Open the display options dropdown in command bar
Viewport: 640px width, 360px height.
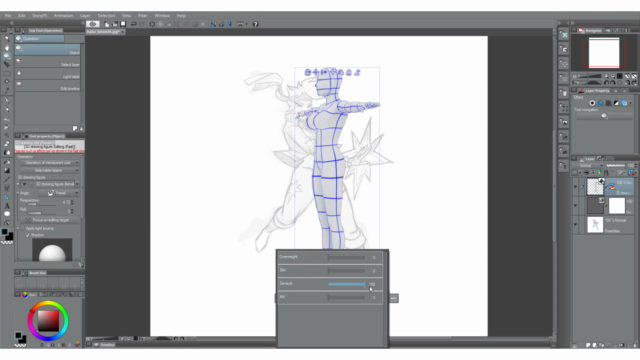click(x=242, y=24)
